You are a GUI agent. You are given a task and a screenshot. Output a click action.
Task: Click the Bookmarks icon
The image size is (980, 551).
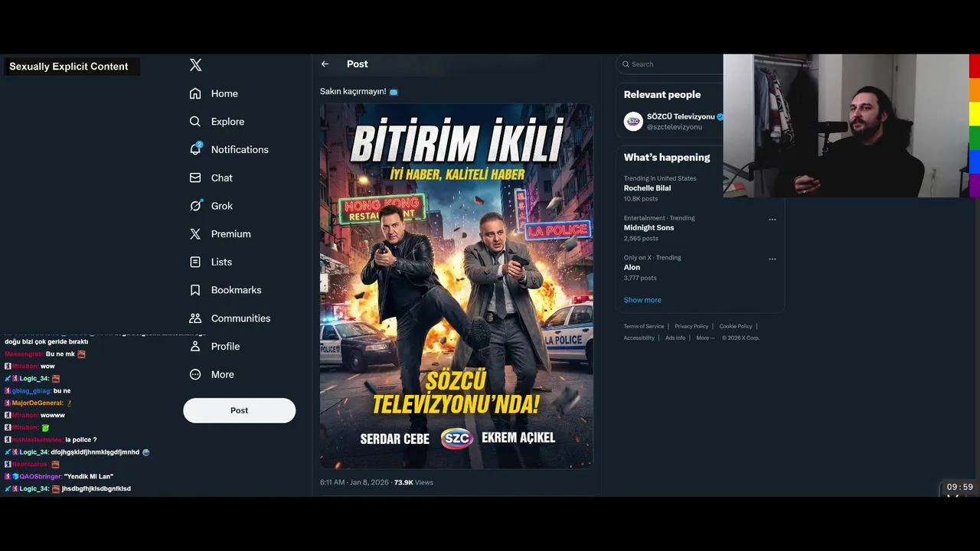coord(195,290)
